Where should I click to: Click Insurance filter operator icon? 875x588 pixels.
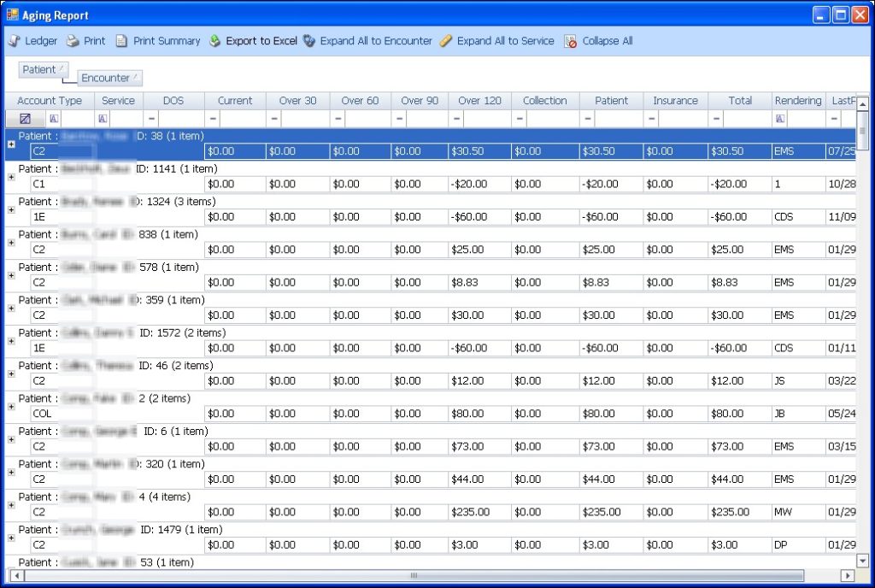point(651,118)
